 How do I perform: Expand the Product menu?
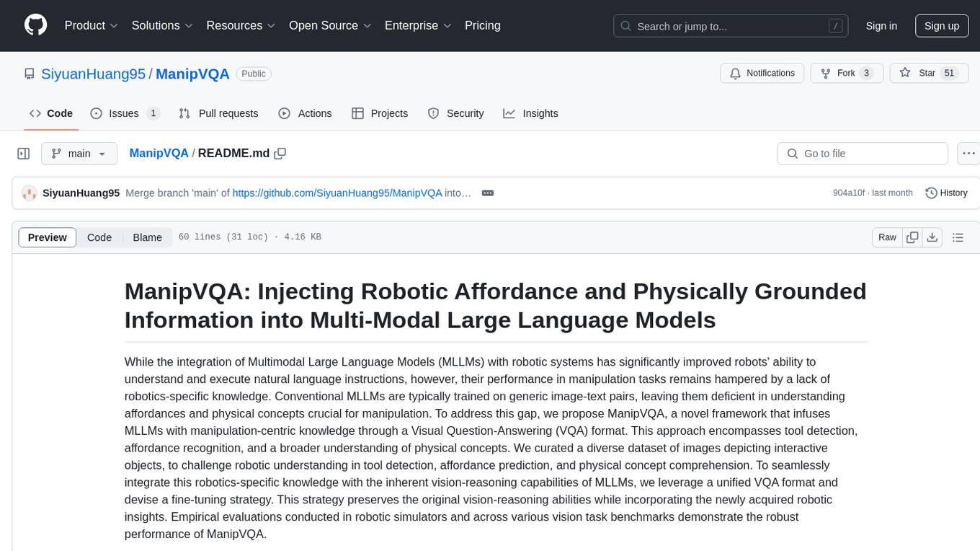(x=92, y=25)
